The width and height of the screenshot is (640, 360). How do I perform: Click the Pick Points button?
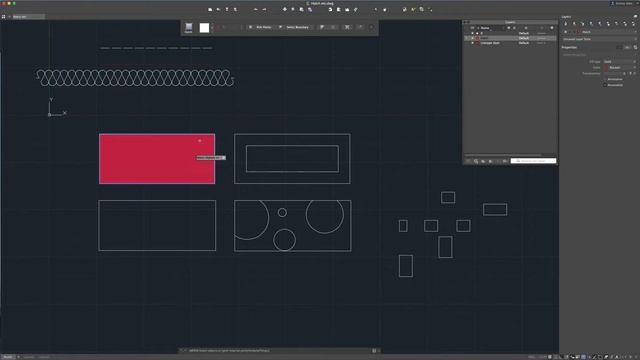(x=260, y=27)
